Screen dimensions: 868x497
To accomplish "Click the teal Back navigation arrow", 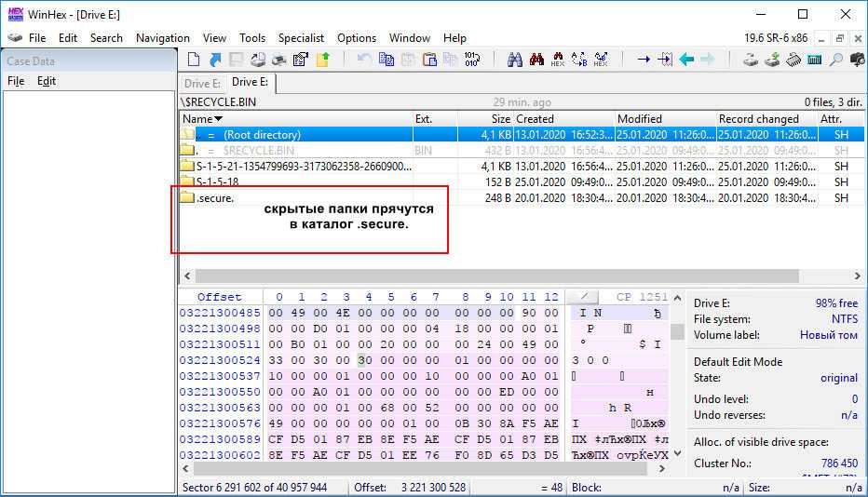I will (686, 60).
